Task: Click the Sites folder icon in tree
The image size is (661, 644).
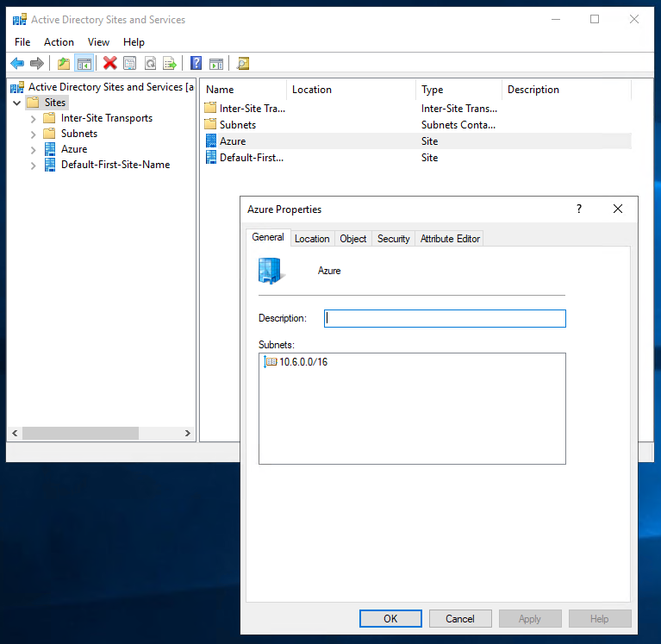Action: point(33,103)
